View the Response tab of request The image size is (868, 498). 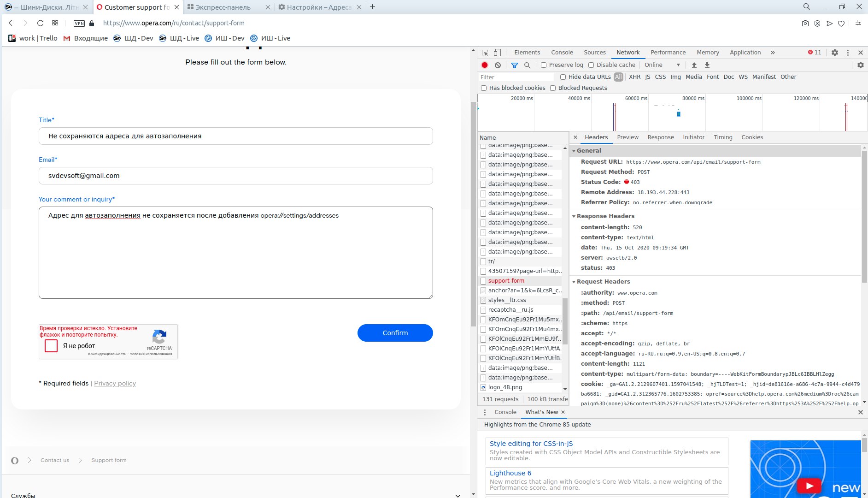coord(660,137)
